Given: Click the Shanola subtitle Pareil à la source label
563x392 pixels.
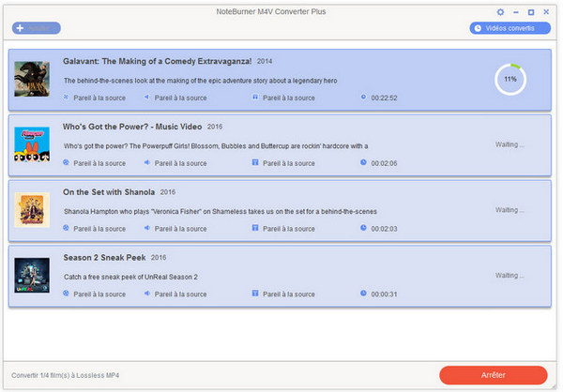Looking at the screenshot, I should pyautogui.click(x=289, y=229).
